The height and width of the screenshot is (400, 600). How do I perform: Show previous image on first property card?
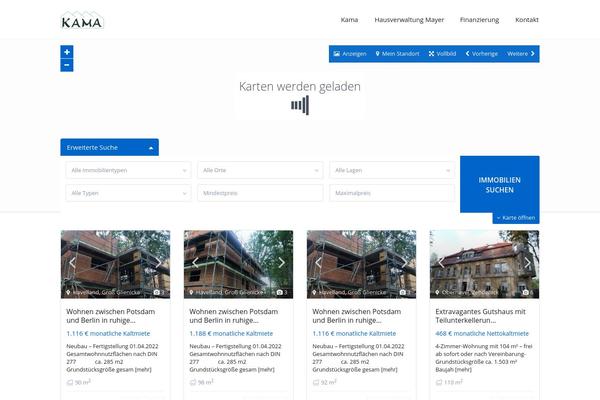(72, 263)
